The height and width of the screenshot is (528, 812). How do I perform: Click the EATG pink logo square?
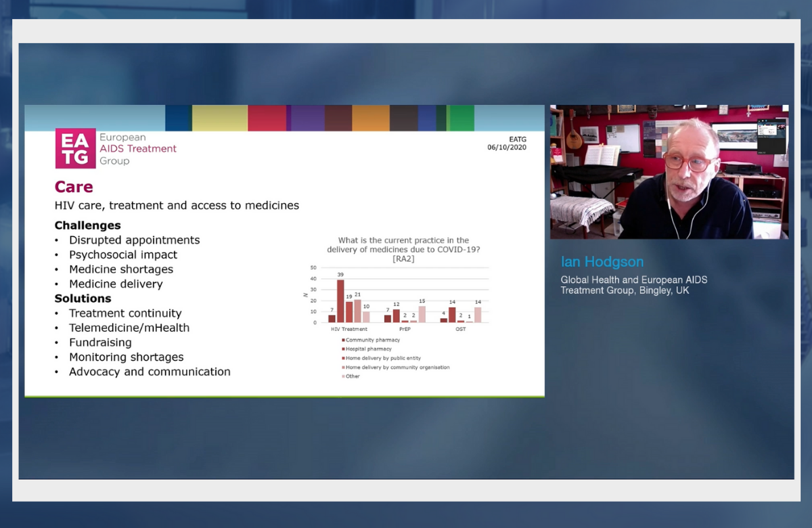75,148
